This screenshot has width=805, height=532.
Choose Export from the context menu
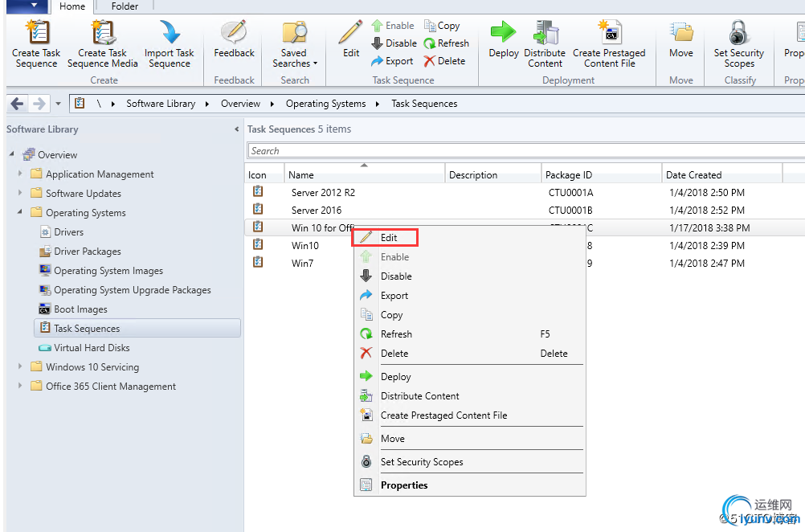pos(470,296)
